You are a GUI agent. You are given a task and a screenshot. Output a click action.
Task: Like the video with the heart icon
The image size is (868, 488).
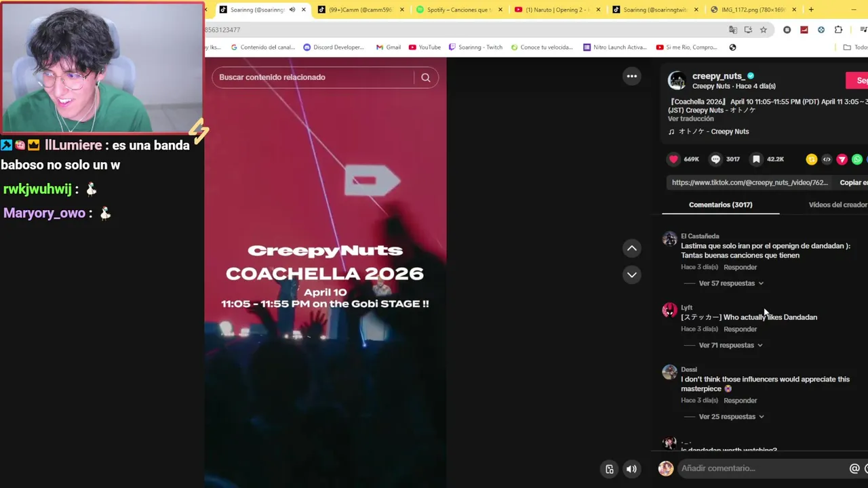click(673, 159)
